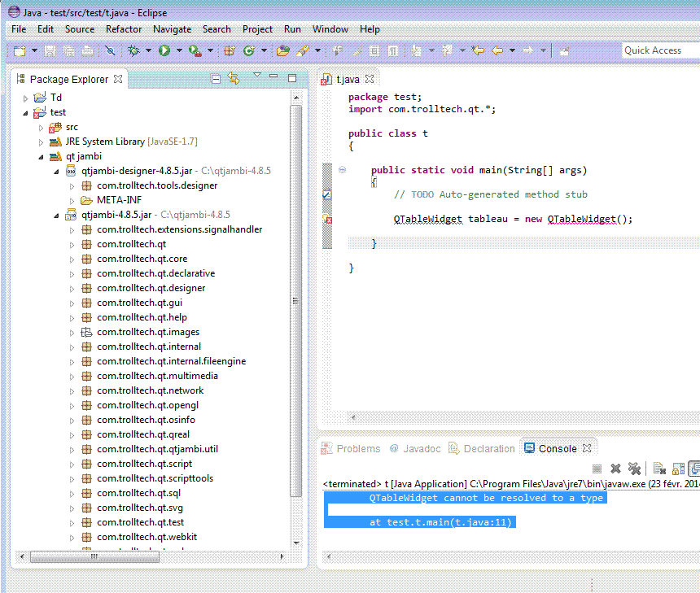Click the New wizard toolbar icon
700x593 pixels.
[20, 50]
